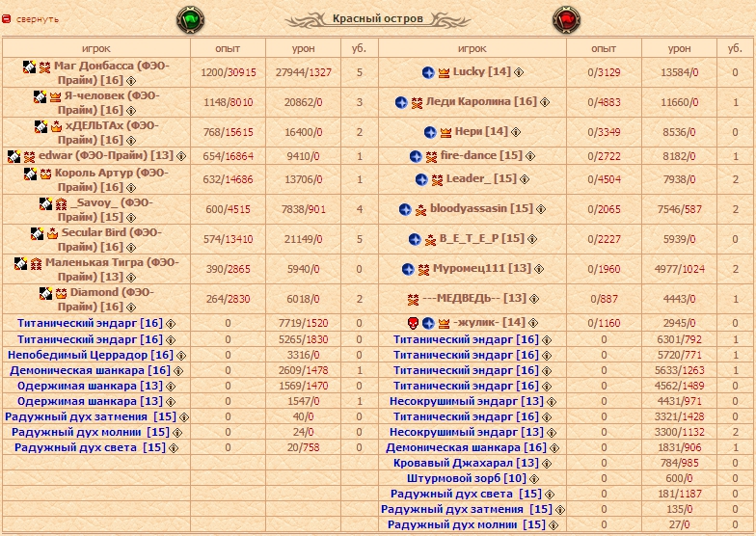Click the red flag team emblem
The height and width of the screenshot is (536, 756).
(x=566, y=20)
